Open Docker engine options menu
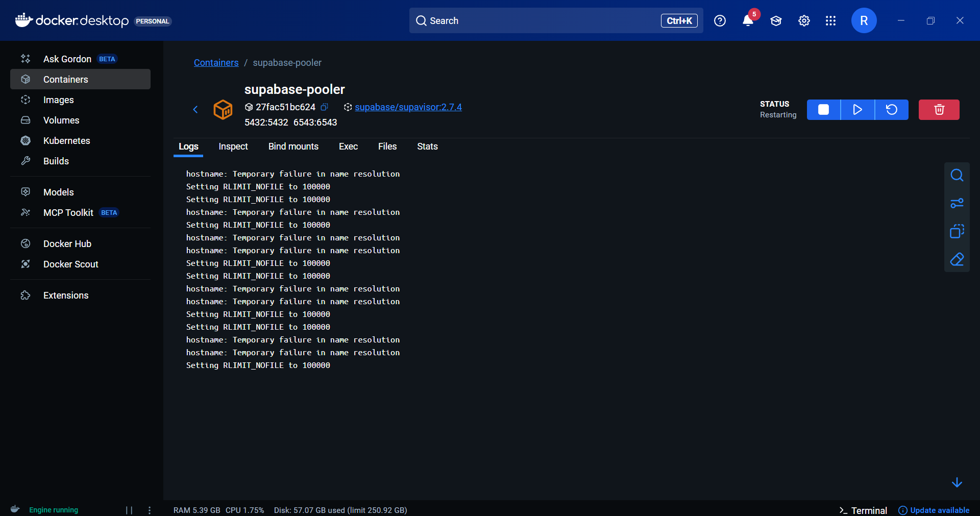Image resolution: width=980 pixels, height=516 pixels. [149, 510]
